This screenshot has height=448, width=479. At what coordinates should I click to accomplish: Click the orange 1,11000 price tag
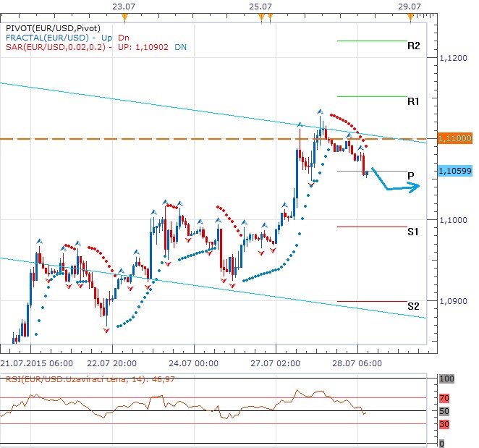[x=455, y=138]
